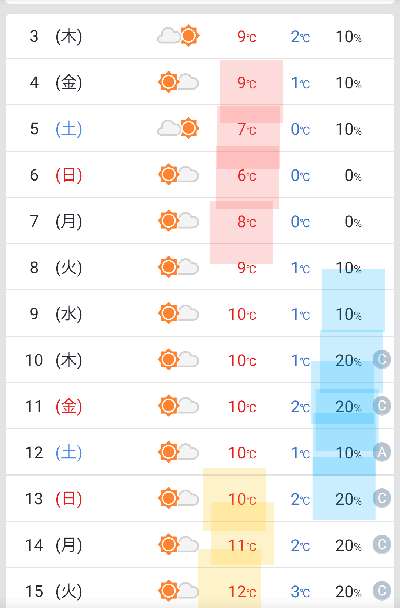Click the high temperature 11℃ on day 14
Screen dimensions: 400x608
point(242,545)
